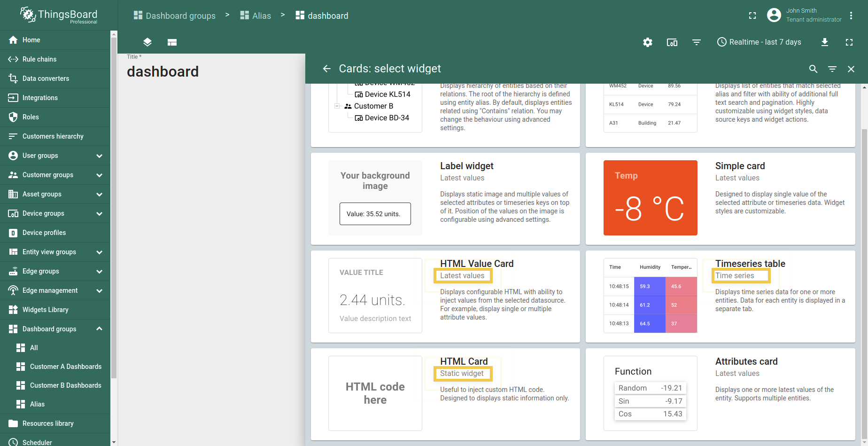
Task: Click the Resources library folder icon
Action: coord(13,423)
